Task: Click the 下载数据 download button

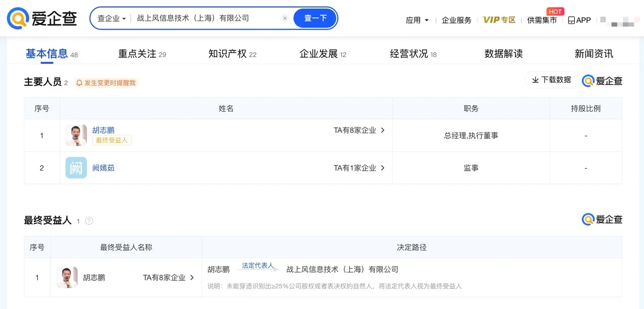Action: [552, 80]
